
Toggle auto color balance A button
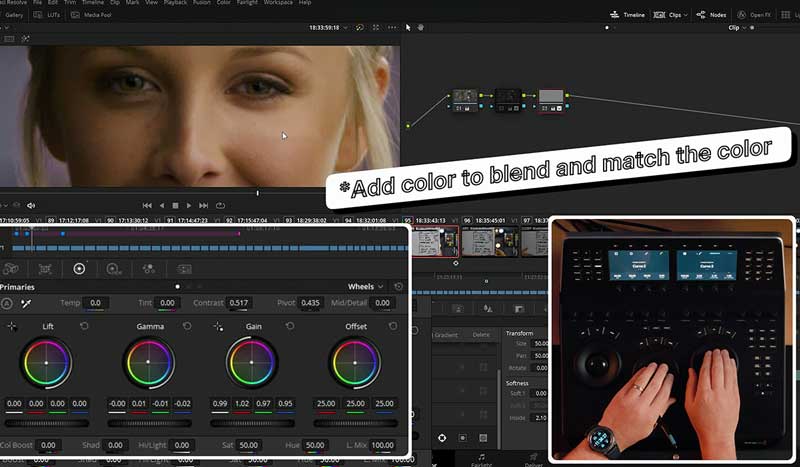(7, 304)
